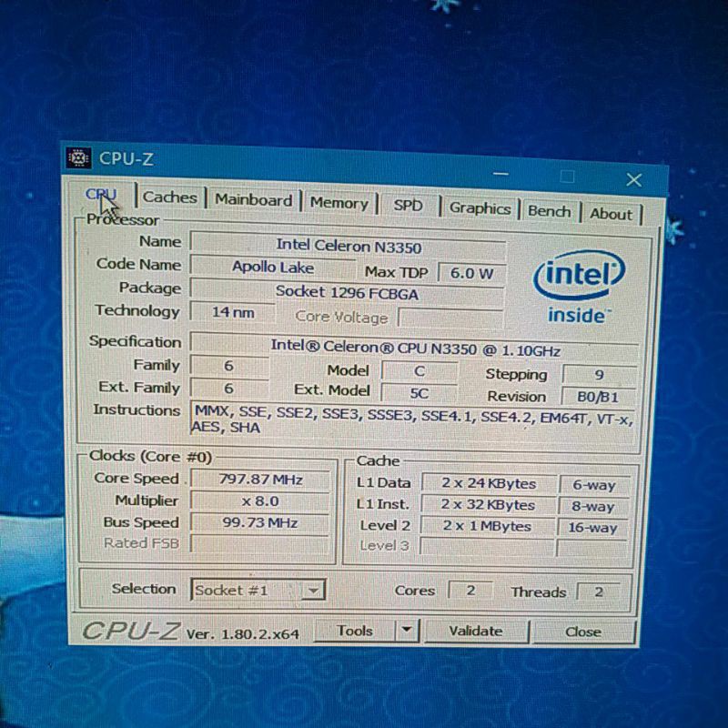Click the Core Speed value field
This screenshot has height=728, width=728.
[x=260, y=480]
